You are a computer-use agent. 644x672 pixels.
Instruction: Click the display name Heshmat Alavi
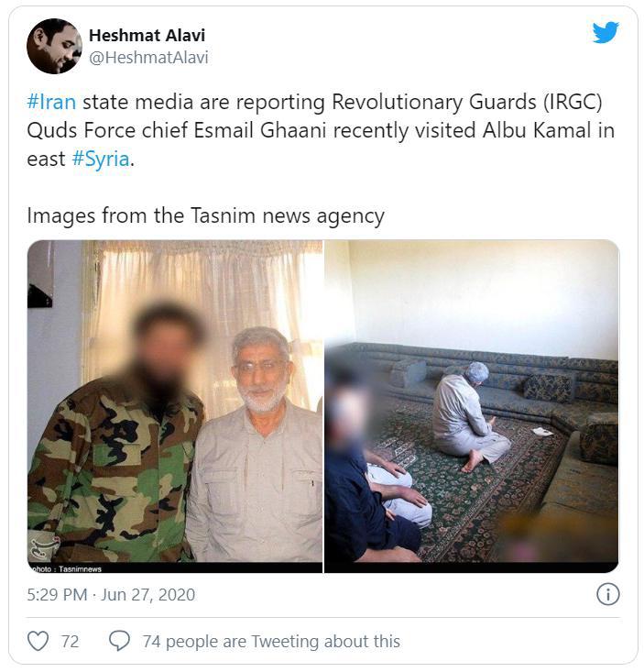pyautogui.click(x=147, y=35)
